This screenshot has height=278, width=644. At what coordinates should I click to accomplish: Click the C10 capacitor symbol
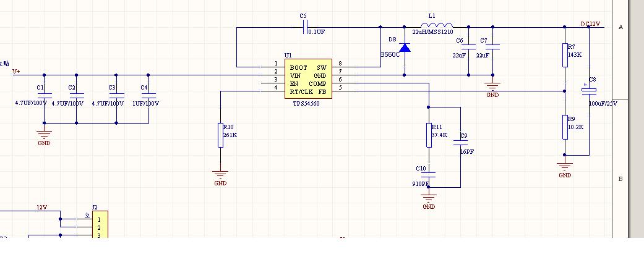[x=428, y=175]
